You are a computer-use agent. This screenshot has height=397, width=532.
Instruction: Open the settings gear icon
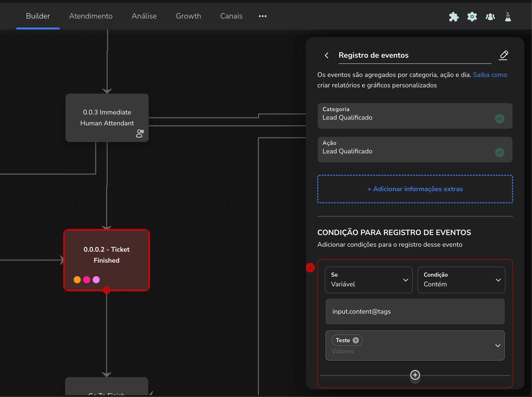pos(472,17)
